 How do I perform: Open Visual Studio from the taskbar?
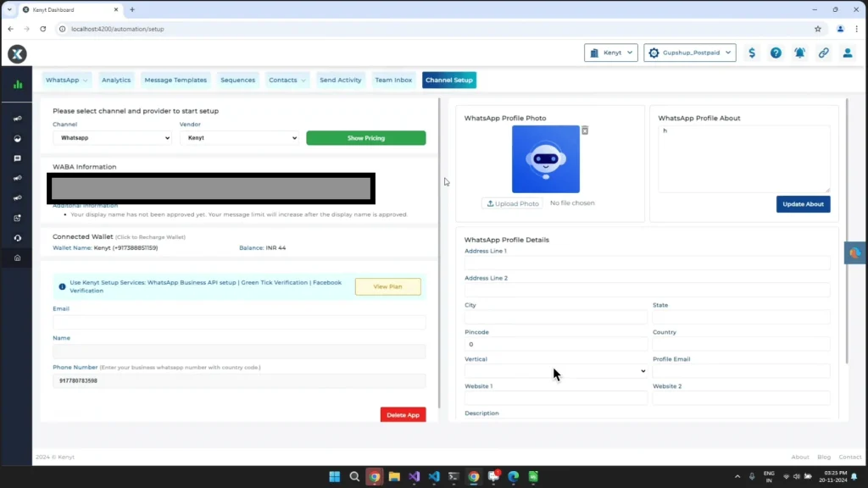click(x=414, y=476)
